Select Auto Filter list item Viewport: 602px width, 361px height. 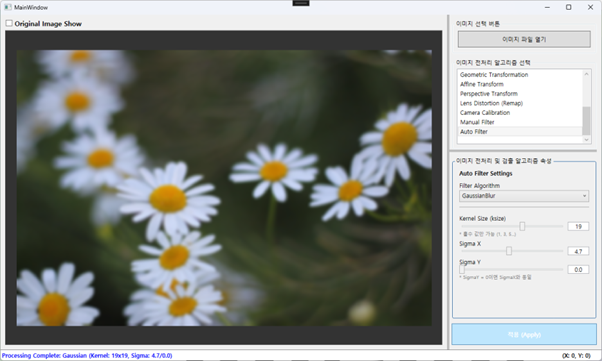pyautogui.click(x=520, y=132)
